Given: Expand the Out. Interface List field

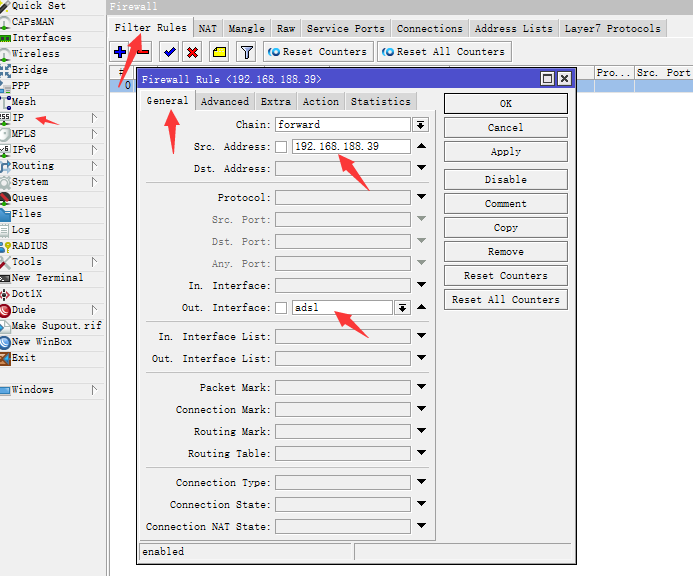Looking at the screenshot, I should (x=422, y=357).
